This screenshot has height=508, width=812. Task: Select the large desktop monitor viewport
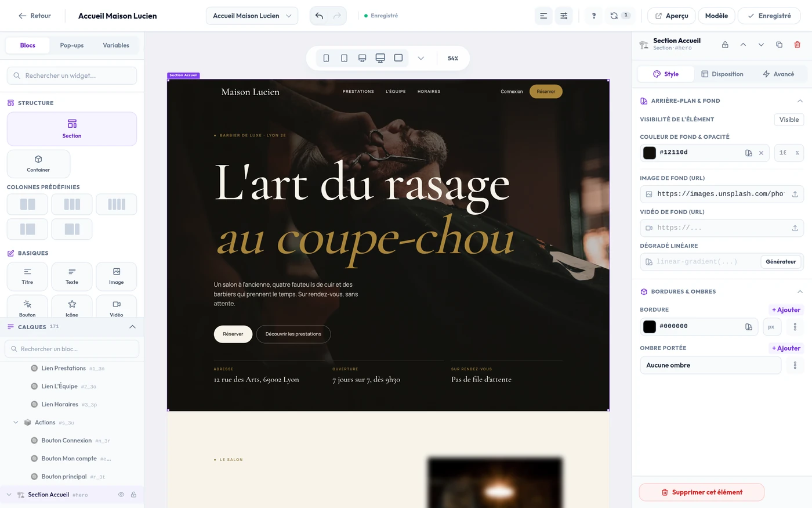[x=380, y=58]
